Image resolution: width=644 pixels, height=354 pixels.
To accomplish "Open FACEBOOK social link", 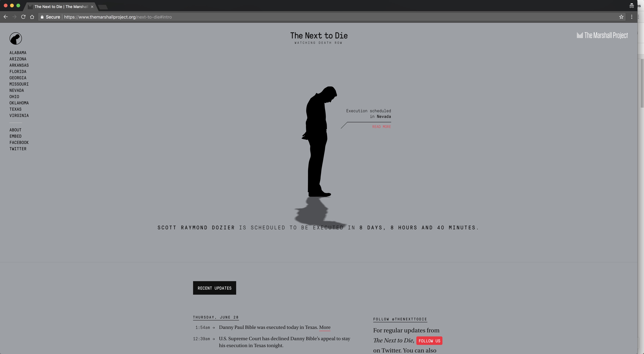I will coord(19,142).
